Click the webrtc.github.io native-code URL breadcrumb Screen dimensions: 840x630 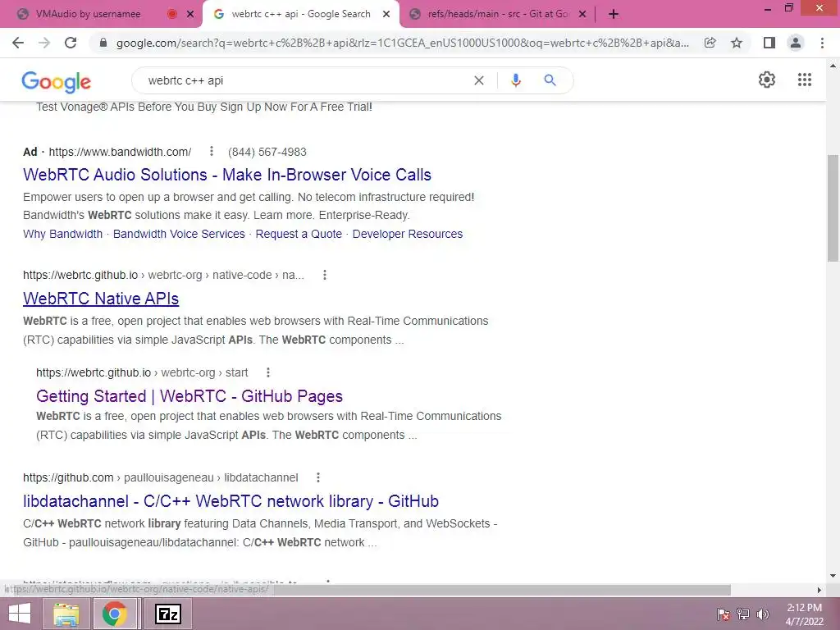(163, 276)
